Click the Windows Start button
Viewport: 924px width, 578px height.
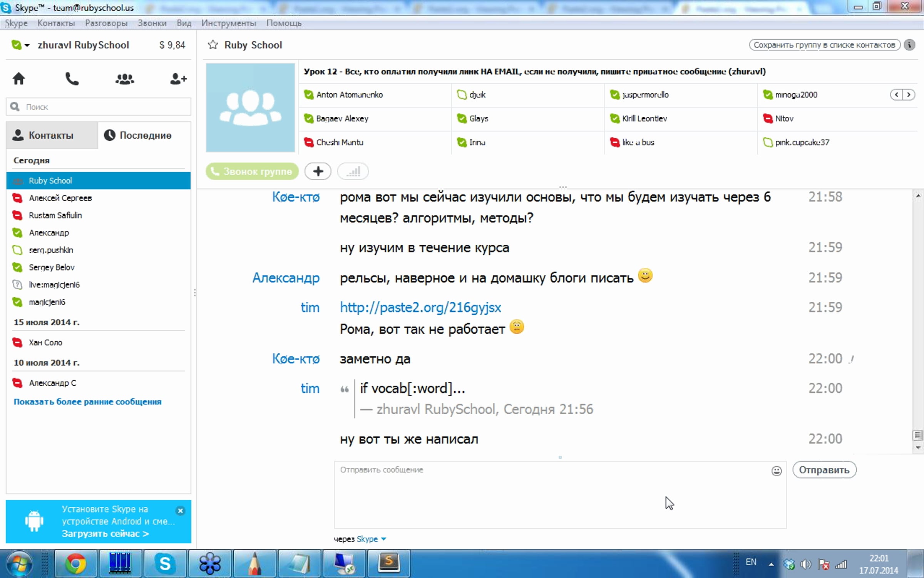[19, 565]
